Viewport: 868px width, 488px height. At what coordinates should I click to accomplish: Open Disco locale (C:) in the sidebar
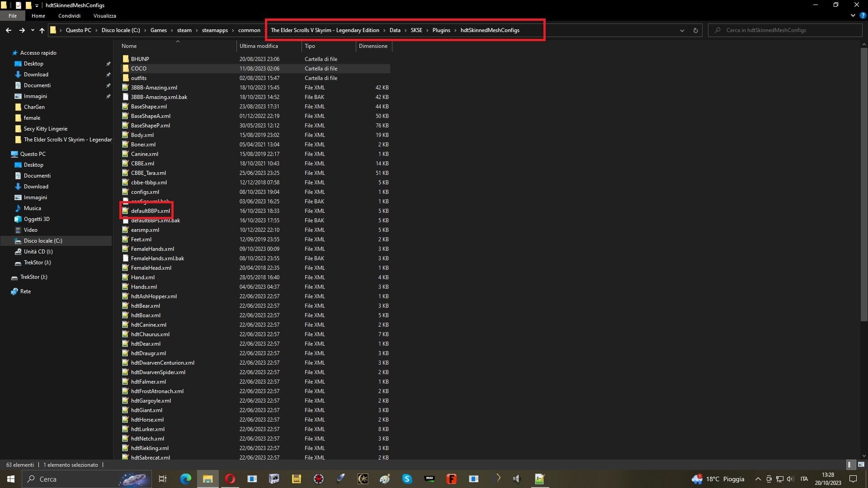43,241
